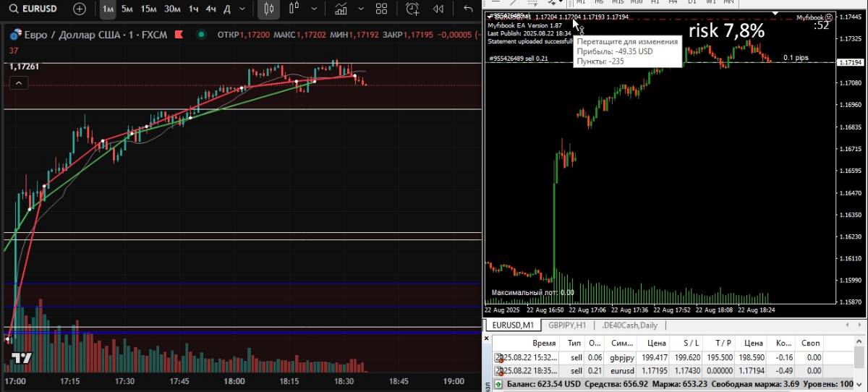
Task: Switch chart to the 4ч timeframe
Action: (x=210, y=9)
